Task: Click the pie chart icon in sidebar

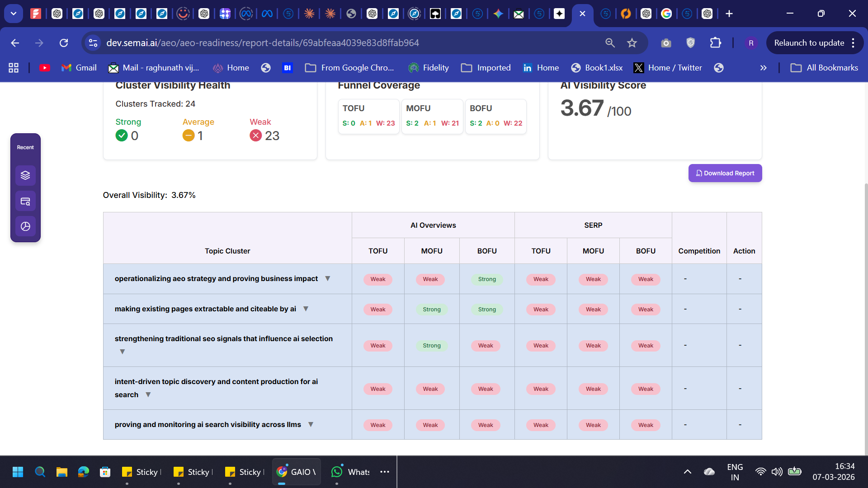Action: point(25,226)
